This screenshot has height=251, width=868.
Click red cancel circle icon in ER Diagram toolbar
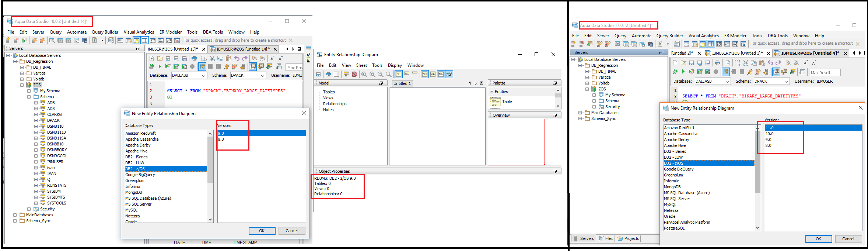[354, 74]
